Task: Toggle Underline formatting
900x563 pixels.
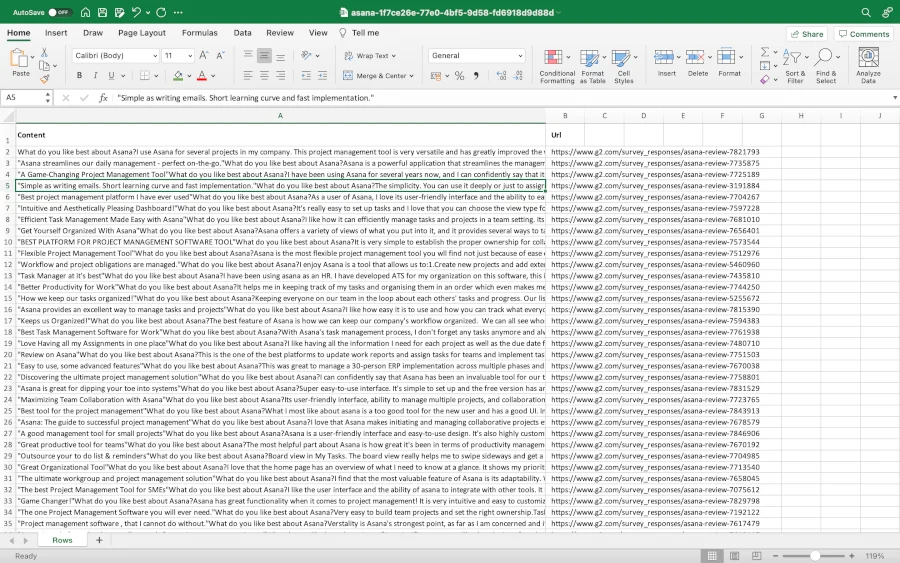Action: [111, 75]
